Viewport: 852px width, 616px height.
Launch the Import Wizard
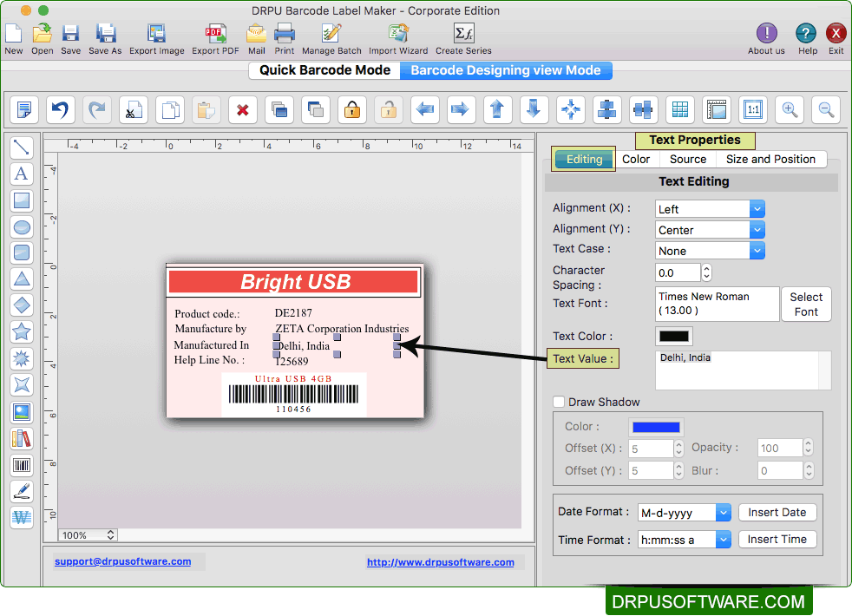tap(398, 34)
